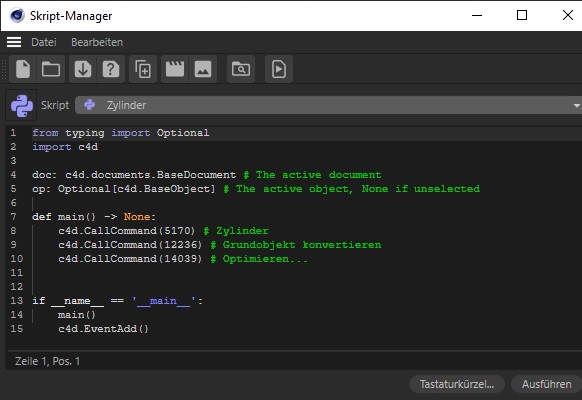
Task: Open the help question mark icon
Action: pos(111,69)
